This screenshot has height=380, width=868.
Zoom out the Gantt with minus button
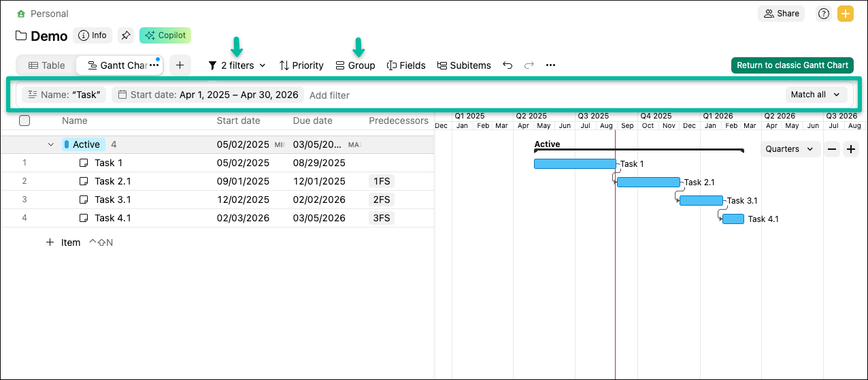tap(832, 149)
